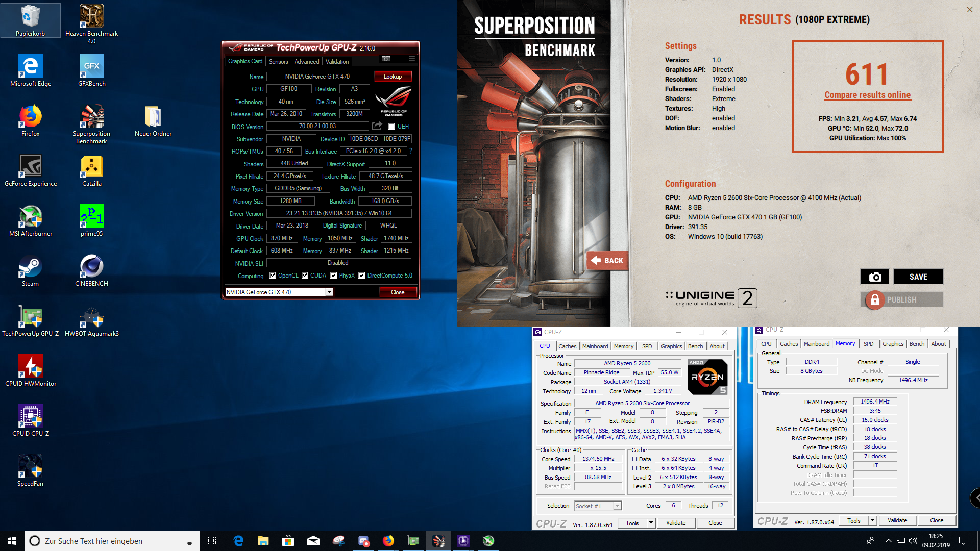Image resolution: width=980 pixels, height=551 pixels.
Task: Open Windows Start menu
Action: click(x=12, y=541)
